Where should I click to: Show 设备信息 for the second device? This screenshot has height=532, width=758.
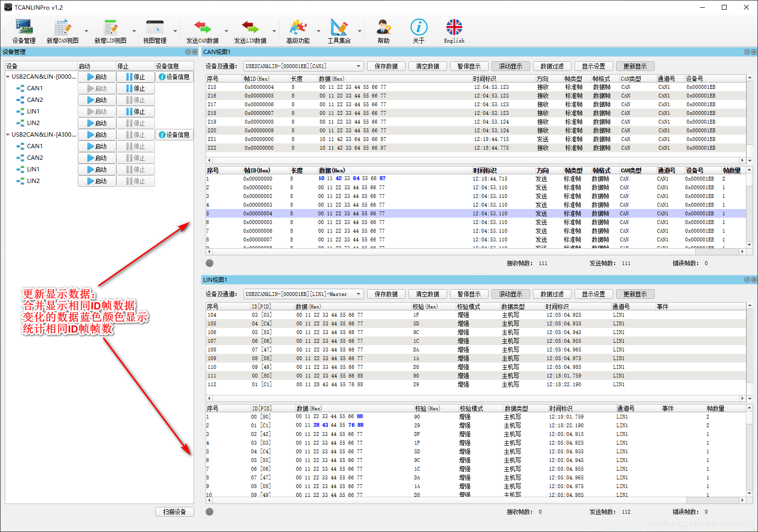[x=174, y=135]
